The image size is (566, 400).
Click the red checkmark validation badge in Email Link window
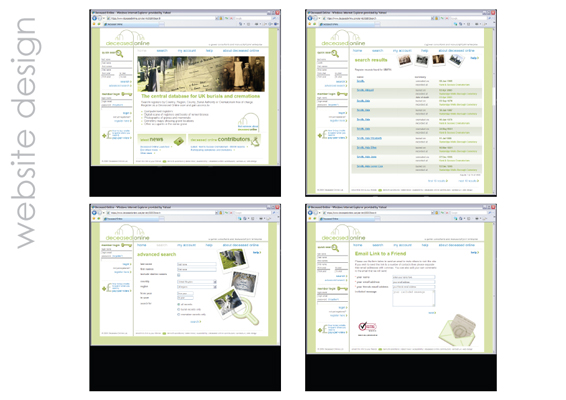point(367,327)
